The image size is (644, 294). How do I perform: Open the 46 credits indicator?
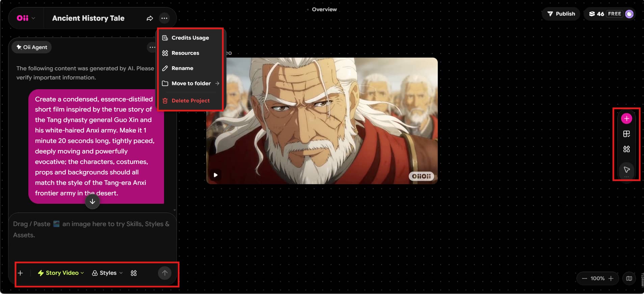pyautogui.click(x=597, y=14)
